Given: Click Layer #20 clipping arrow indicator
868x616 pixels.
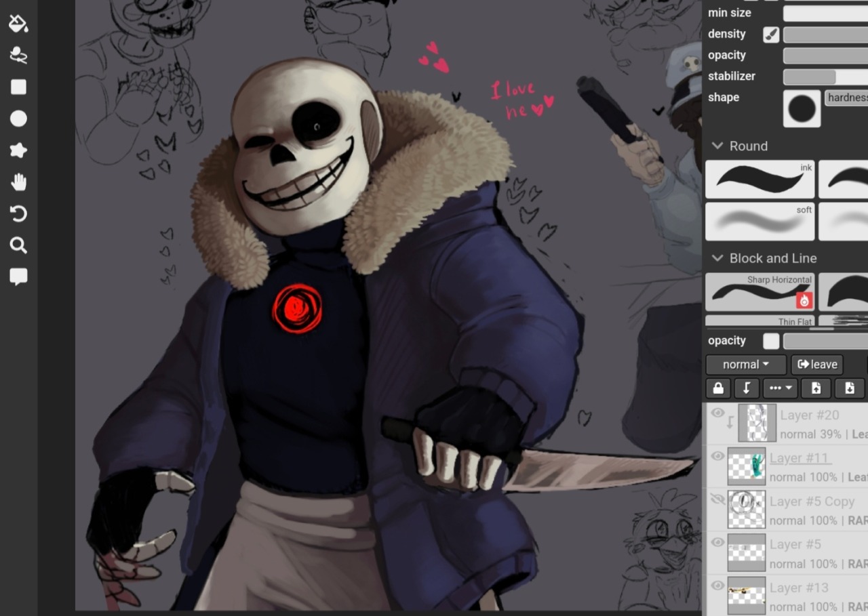Looking at the screenshot, I should click(730, 422).
